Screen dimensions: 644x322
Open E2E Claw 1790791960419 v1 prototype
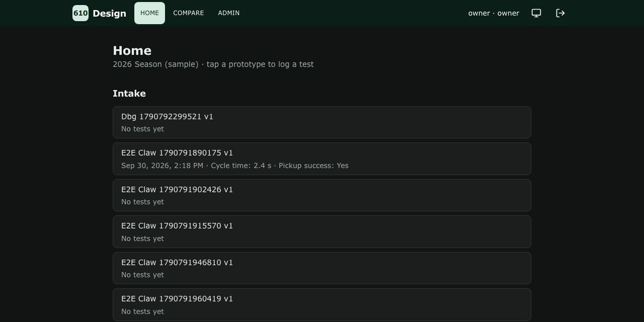coord(322,305)
